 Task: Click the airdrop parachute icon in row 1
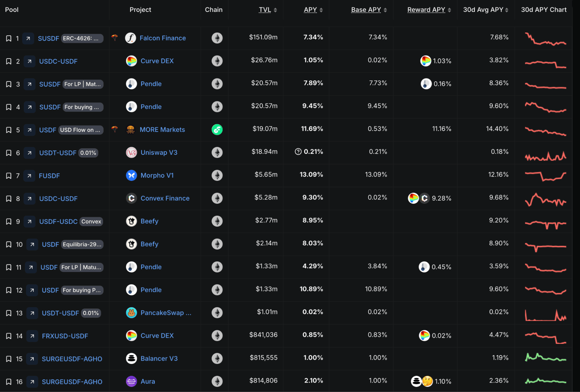(115, 37)
